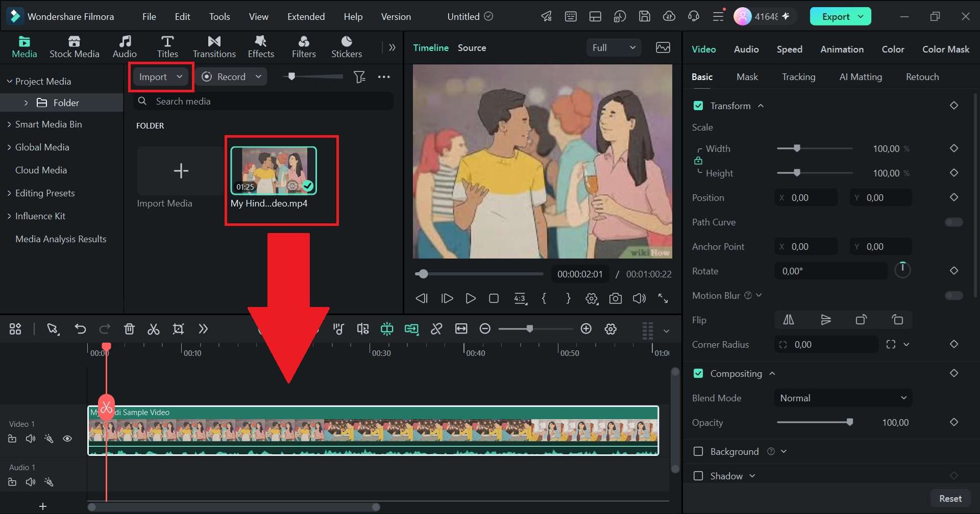Image resolution: width=980 pixels, height=514 pixels.
Task: Open the Extended menu
Action: [306, 16]
